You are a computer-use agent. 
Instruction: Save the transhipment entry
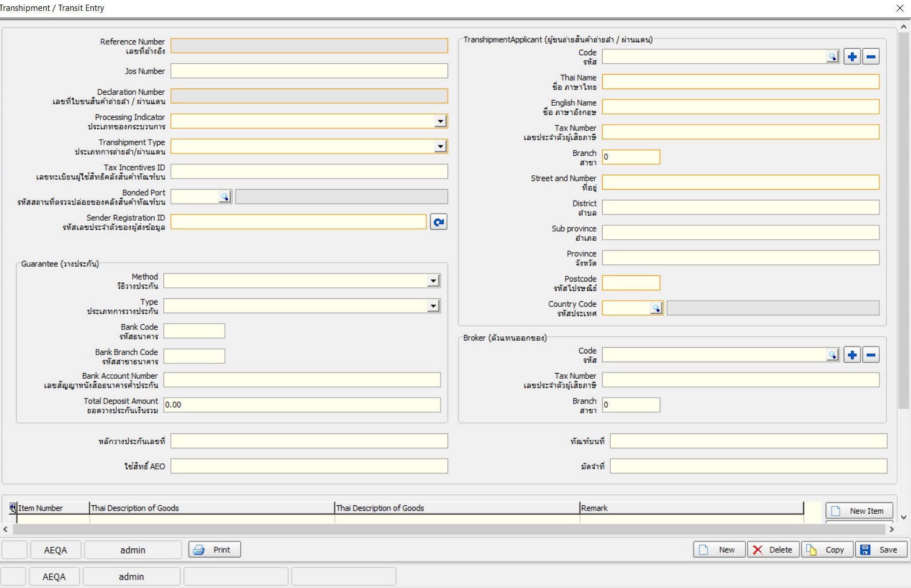tap(881, 549)
